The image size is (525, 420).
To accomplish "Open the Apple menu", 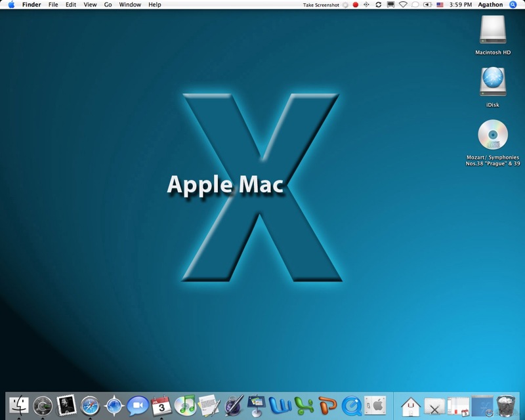I will (x=11, y=5).
